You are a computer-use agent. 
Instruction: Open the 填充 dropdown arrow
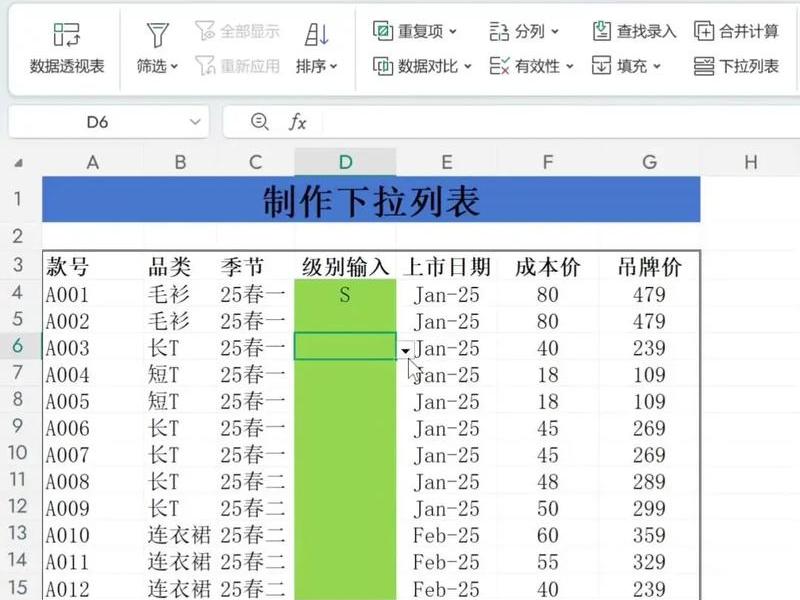pos(657,66)
